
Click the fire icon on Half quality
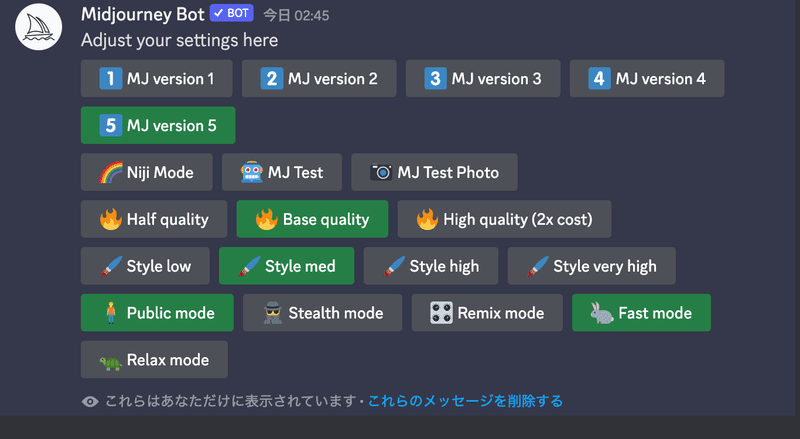pos(111,219)
